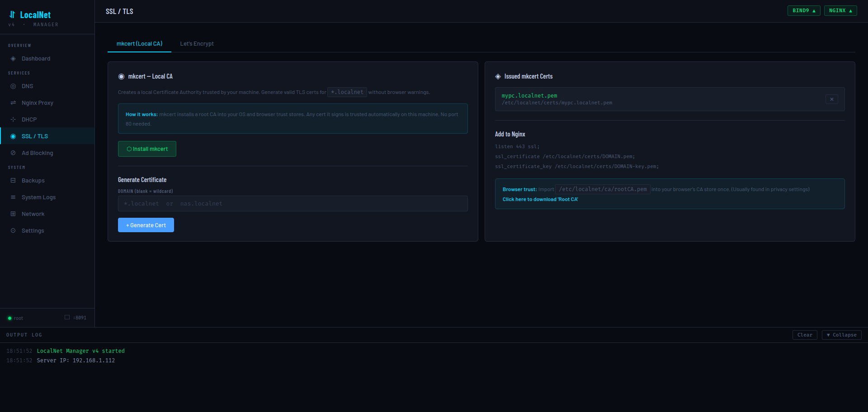Click the System Logs icon
868x412 pixels.
[13, 197]
